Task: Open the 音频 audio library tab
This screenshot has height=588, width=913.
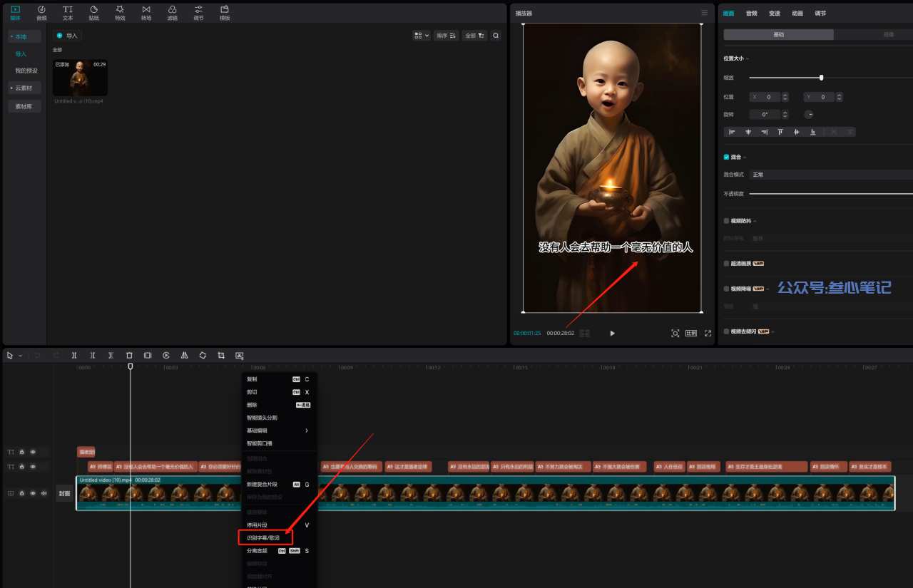Action: [x=41, y=12]
